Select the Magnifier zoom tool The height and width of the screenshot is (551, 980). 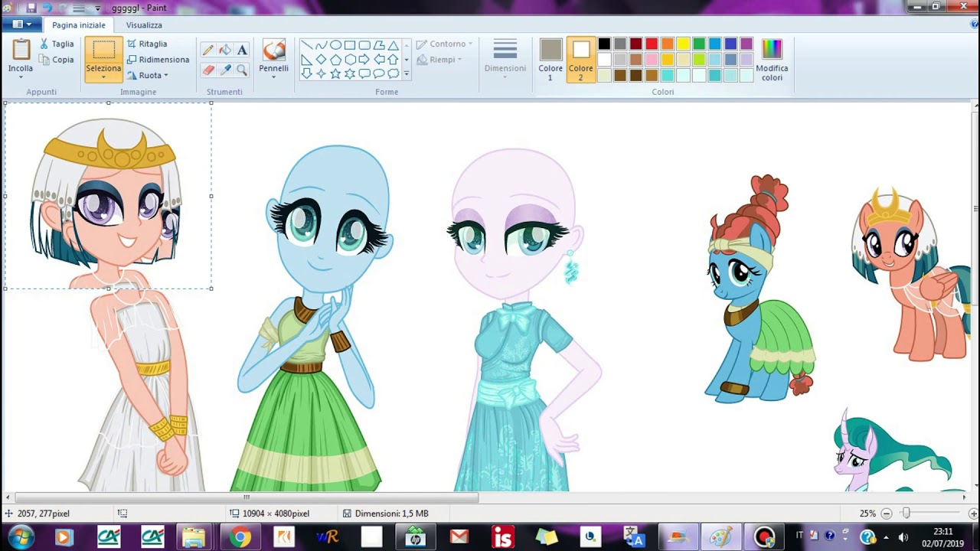tap(242, 70)
